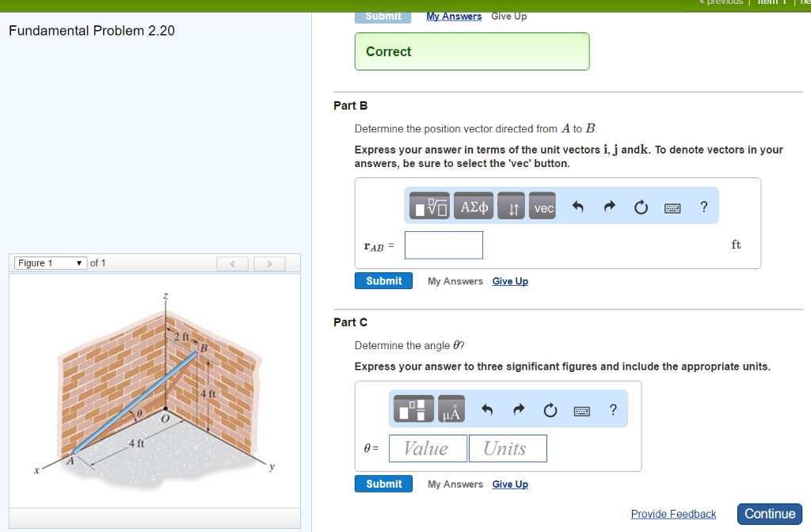Show keyboard shortcuts in Part C
The width and height of the screenshot is (811, 532).
click(582, 411)
